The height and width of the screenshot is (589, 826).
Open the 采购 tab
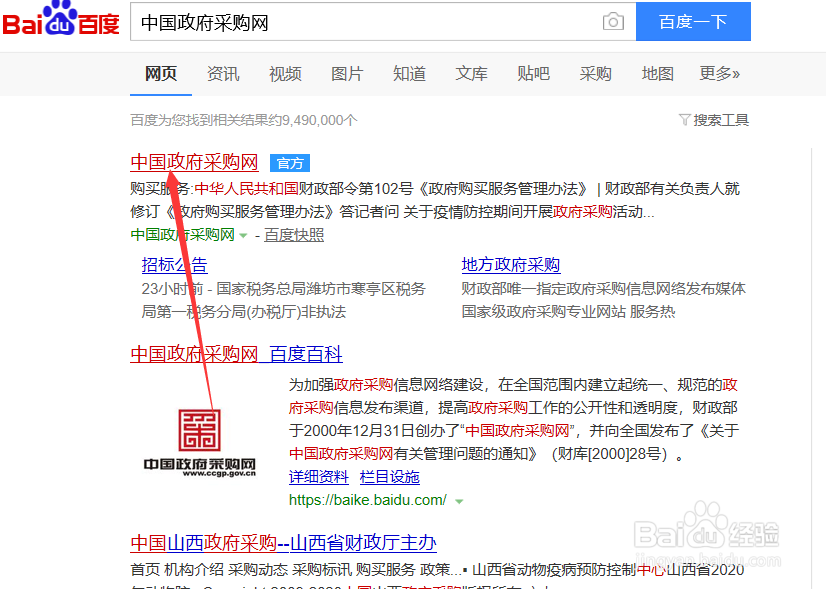pos(596,74)
